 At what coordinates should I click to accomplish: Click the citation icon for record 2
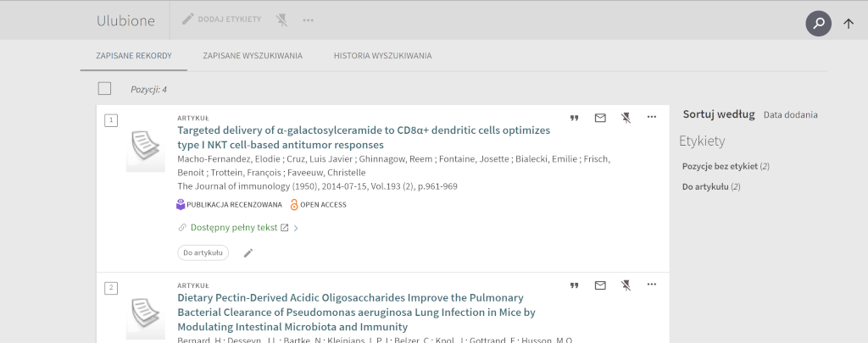574,285
